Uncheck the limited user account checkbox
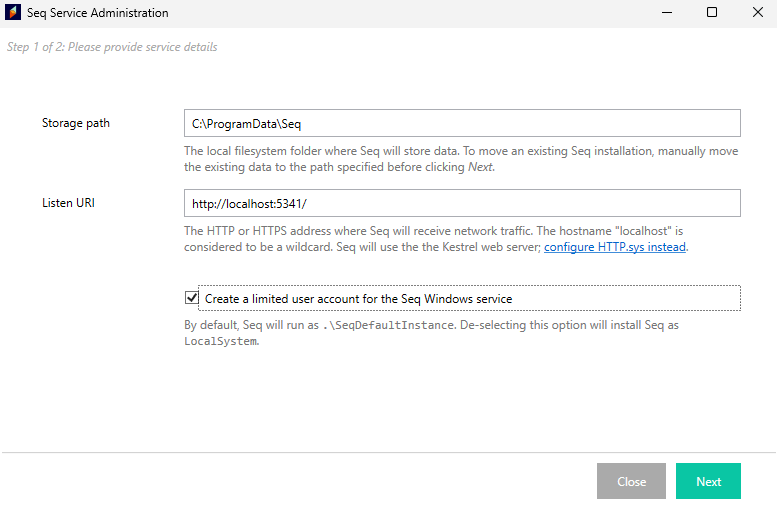 (x=192, y=298)
